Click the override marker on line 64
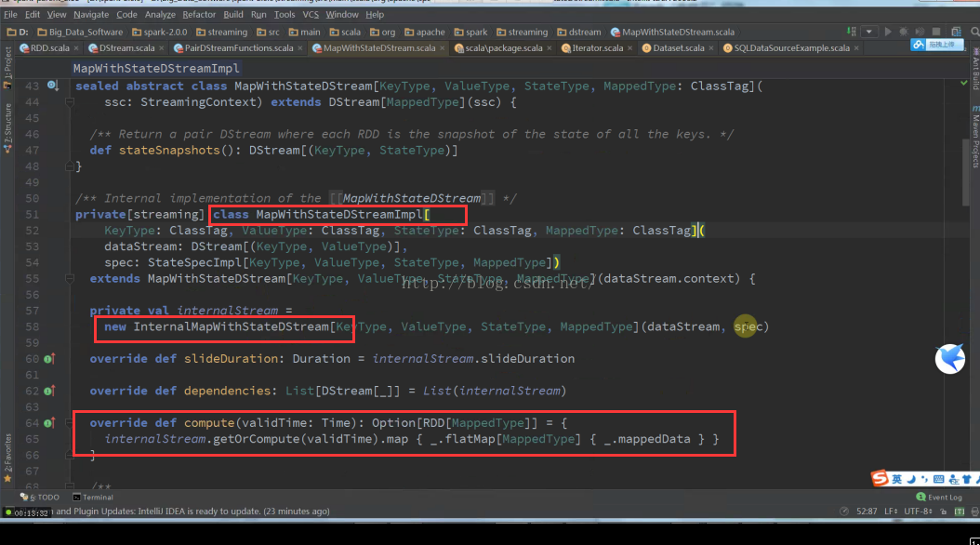Viewport: 980px width, 545px height. tap(49, 423)
